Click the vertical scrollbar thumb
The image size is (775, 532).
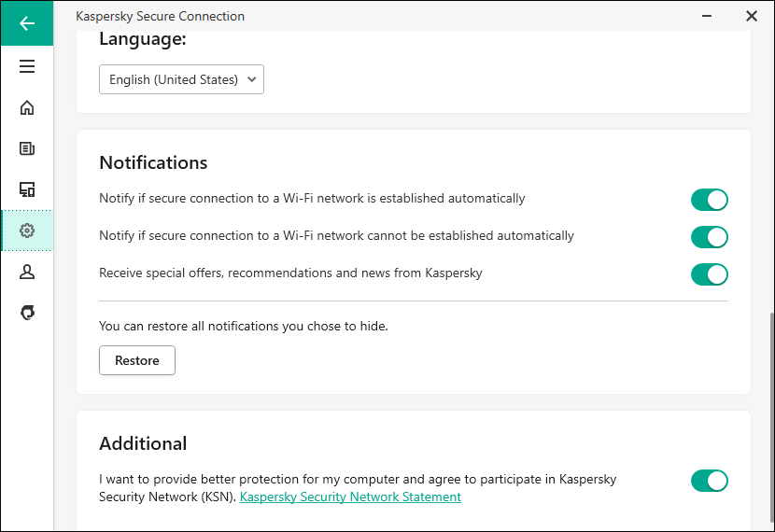coord(770,420)
